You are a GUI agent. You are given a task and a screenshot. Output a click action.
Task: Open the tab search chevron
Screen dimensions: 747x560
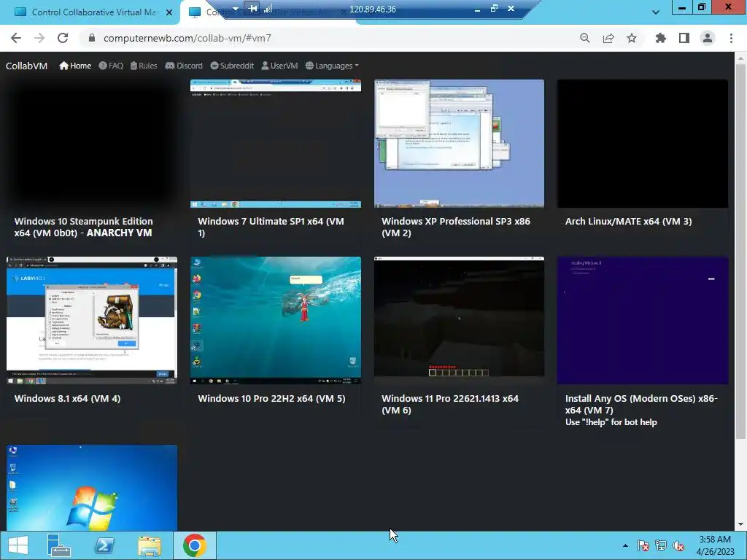(x=656, y=12)
